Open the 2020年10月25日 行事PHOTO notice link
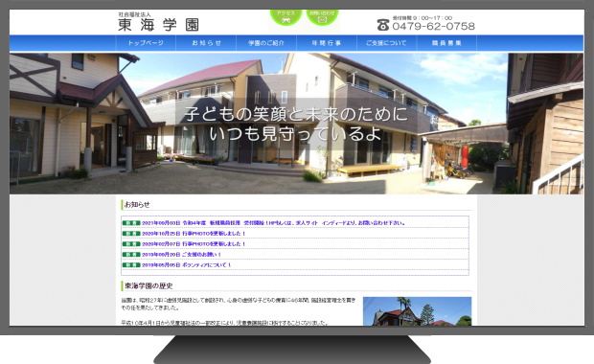 pos(194,234)
